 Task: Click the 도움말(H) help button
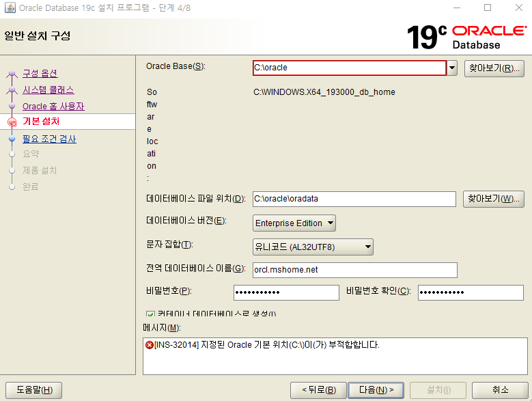click(34, 390)
